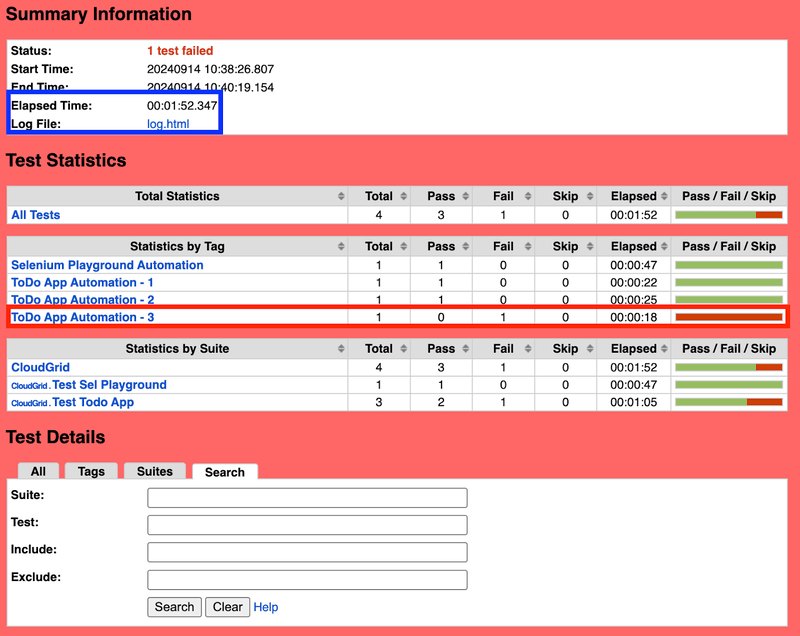The image size is (800, 636).
Task: Sort Total Statistics table by Elapsed column
Action: (634, 196)
